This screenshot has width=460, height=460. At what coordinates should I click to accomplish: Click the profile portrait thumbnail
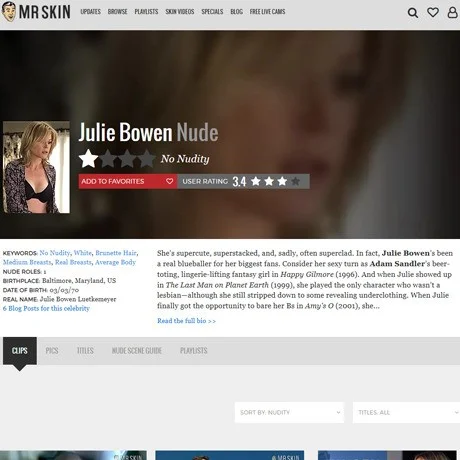coord(36,167)
